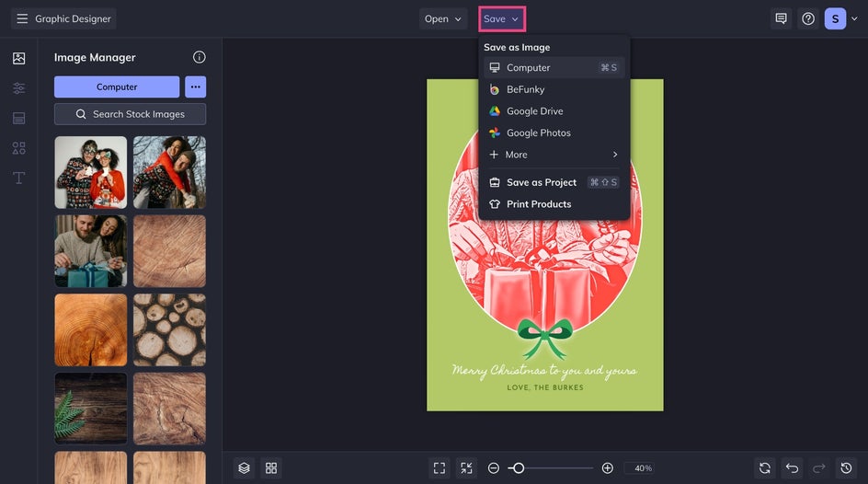Viewport: 868px width, 484px height.
Task: Open the feedback comments icon
Action: click(x=781, y=18)
